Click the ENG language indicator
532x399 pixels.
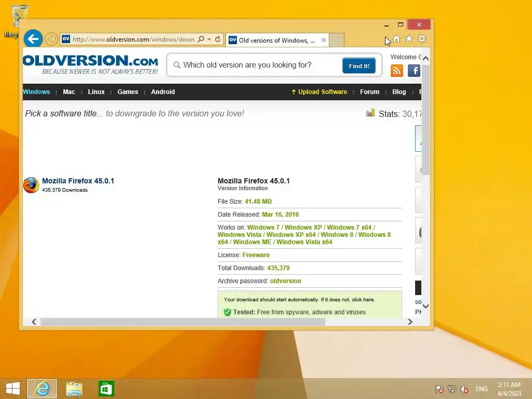click(x=482, y=389)
